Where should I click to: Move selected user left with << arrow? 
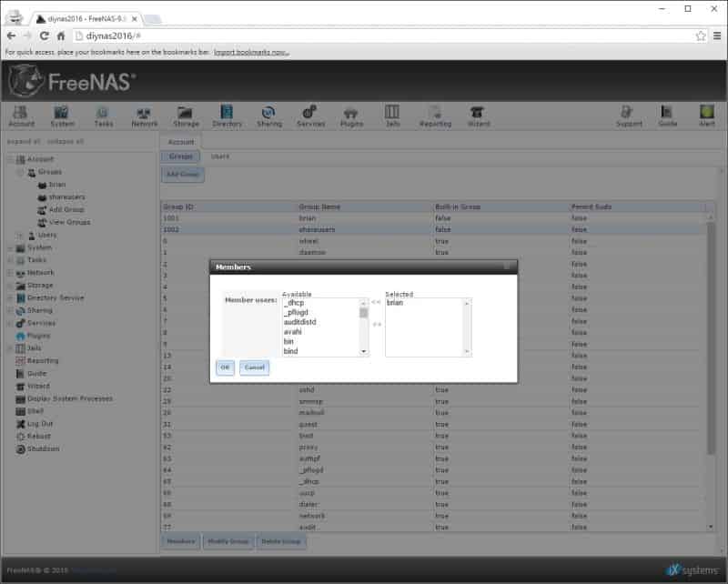pos(376,302)
